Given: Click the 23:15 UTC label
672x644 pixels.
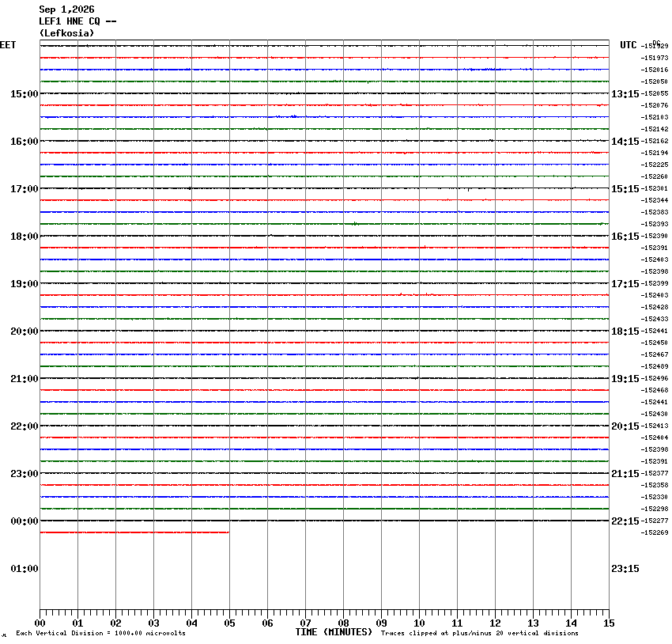Looking at the screenshot, I should [625, 569].
